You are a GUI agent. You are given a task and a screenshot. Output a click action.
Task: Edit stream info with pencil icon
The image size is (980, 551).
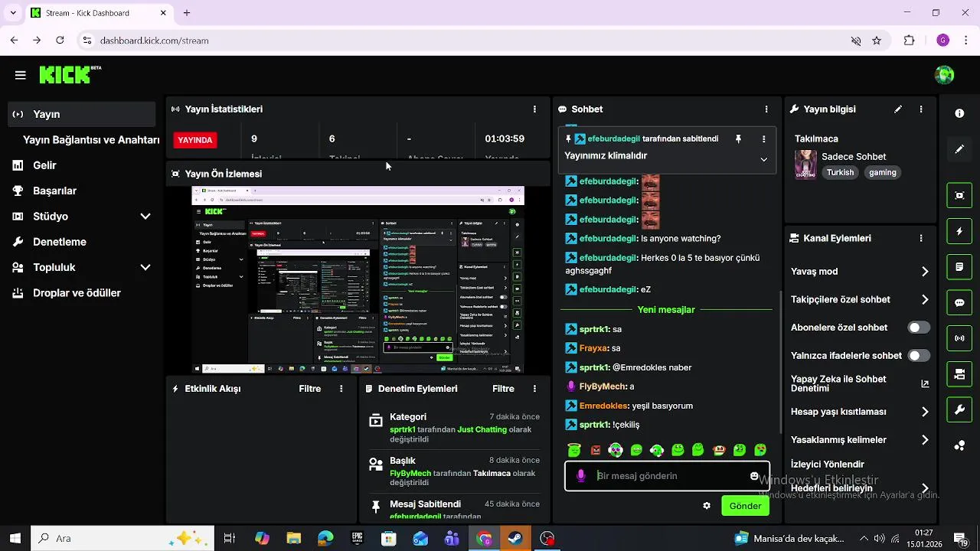[898, 109]
